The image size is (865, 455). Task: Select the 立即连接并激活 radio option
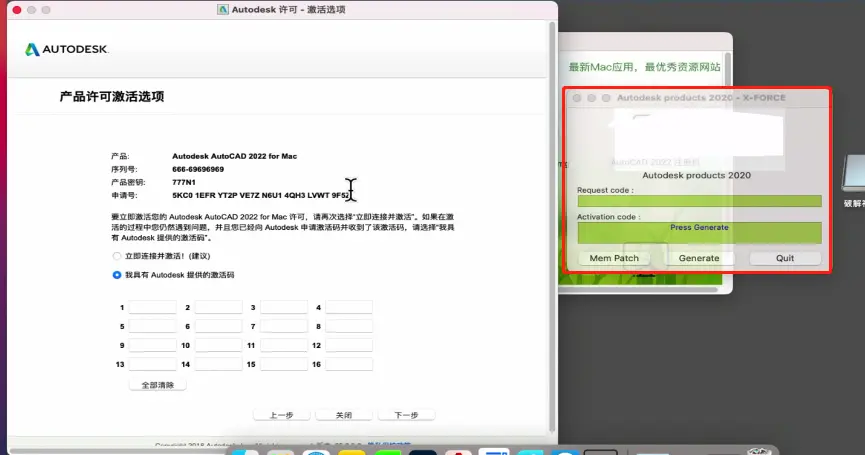tap(116, 256)
